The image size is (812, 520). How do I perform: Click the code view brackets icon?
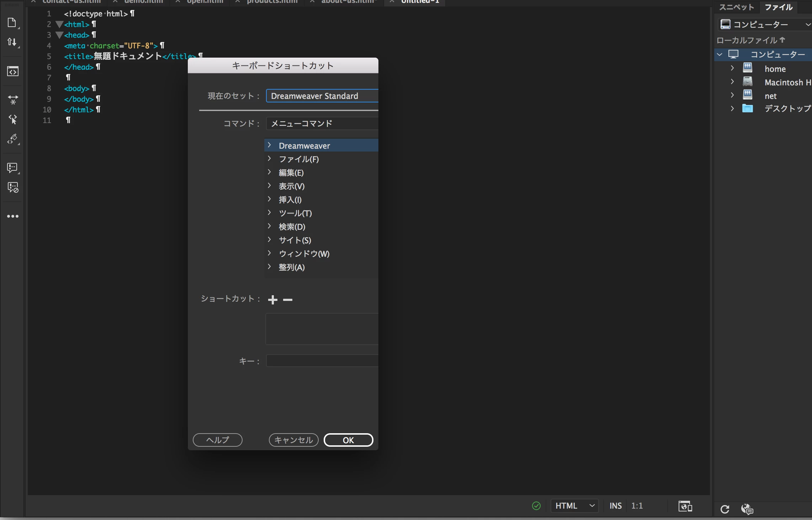click(13, 71)
